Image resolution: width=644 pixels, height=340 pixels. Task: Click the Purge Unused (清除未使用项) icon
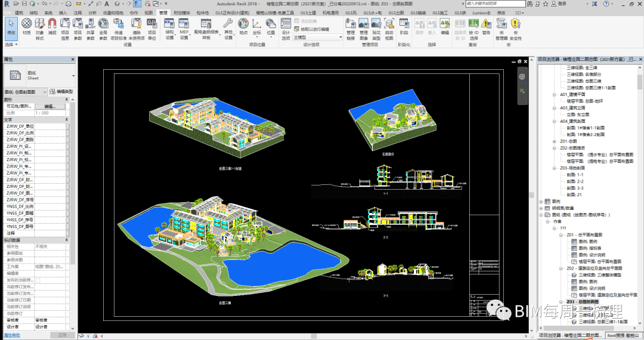137,27
